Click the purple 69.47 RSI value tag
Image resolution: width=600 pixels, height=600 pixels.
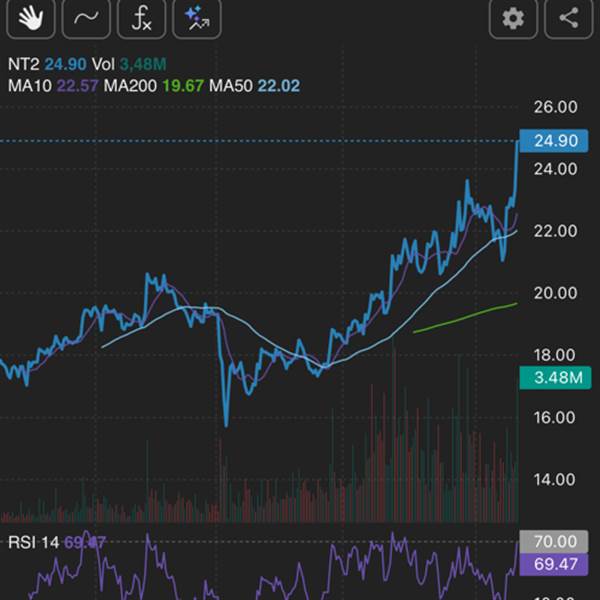point(553,564)
